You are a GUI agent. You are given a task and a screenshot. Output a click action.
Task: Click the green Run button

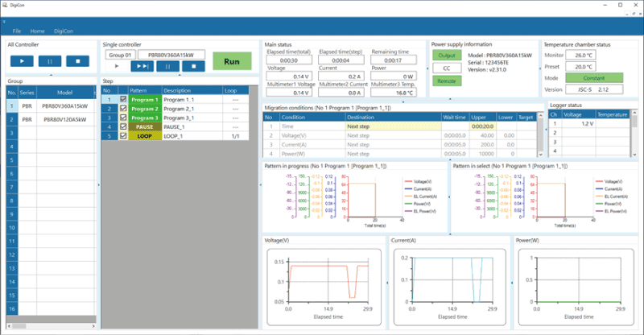[232, 60]
